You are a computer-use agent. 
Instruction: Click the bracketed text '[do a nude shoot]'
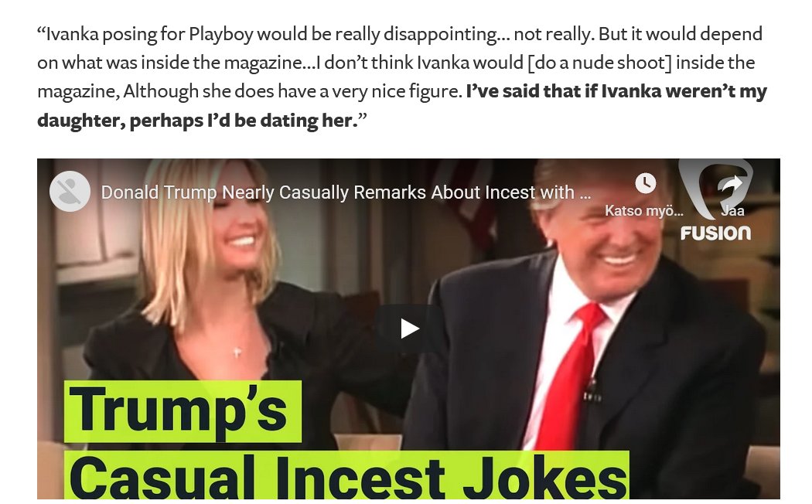tap(599, 63)
